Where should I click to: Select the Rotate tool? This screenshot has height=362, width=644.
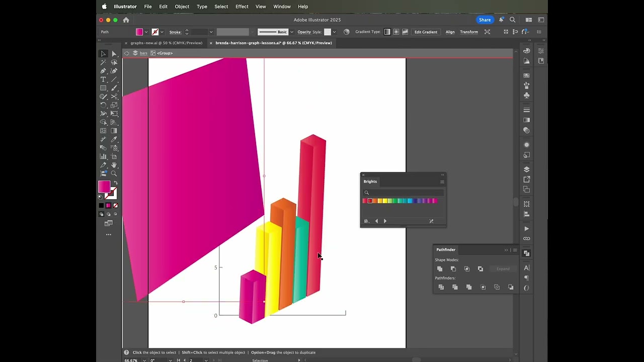pos(103,105)
